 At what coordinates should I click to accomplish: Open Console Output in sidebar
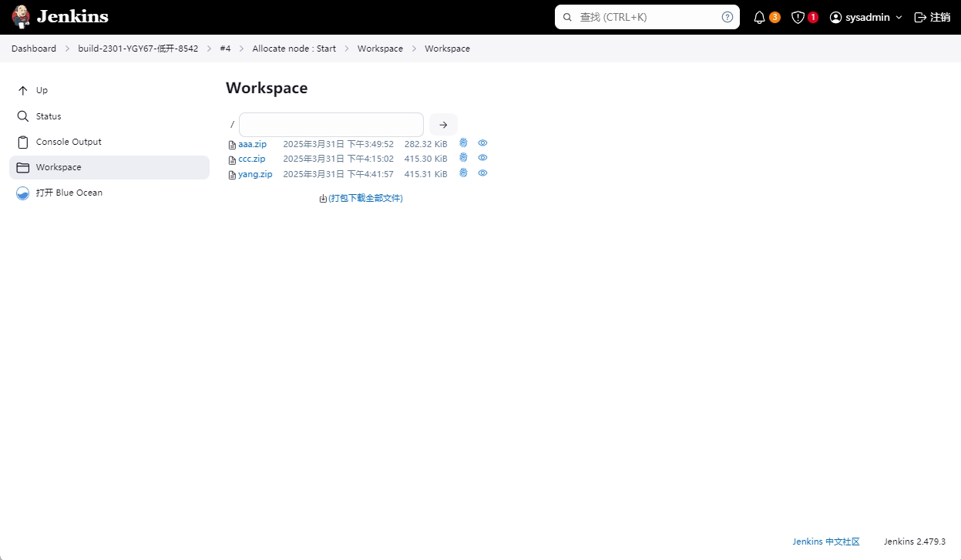(x=109, y=142)
